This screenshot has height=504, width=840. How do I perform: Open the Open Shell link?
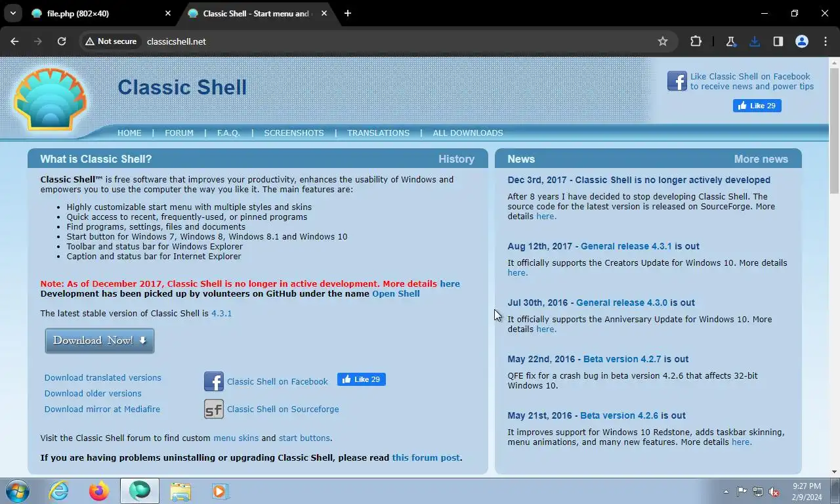[396, 293]
